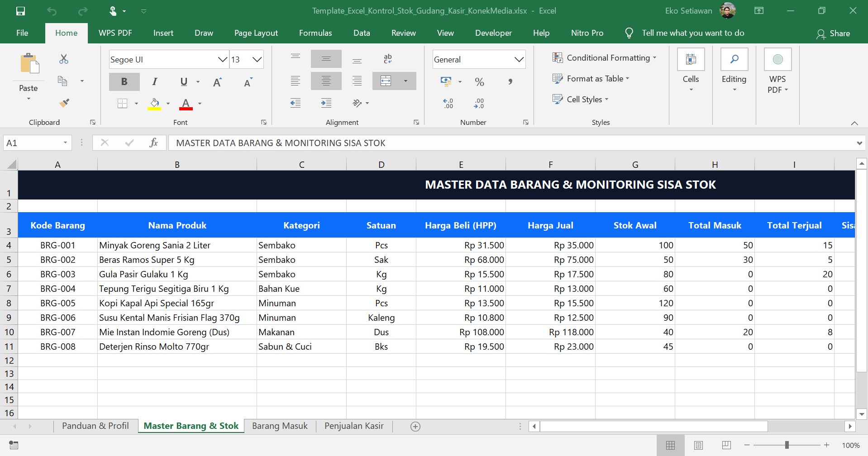Click the Paste button
868x456 pixels.
coord(29,73)
